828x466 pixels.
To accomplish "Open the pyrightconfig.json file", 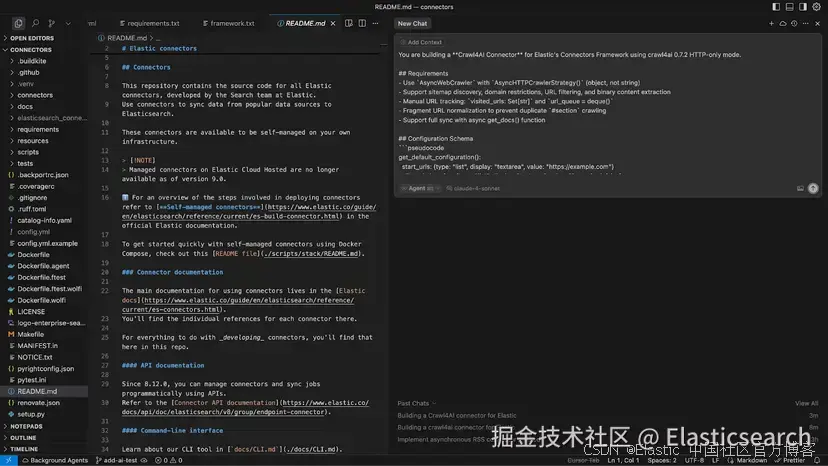I will [x=44, y=368].
